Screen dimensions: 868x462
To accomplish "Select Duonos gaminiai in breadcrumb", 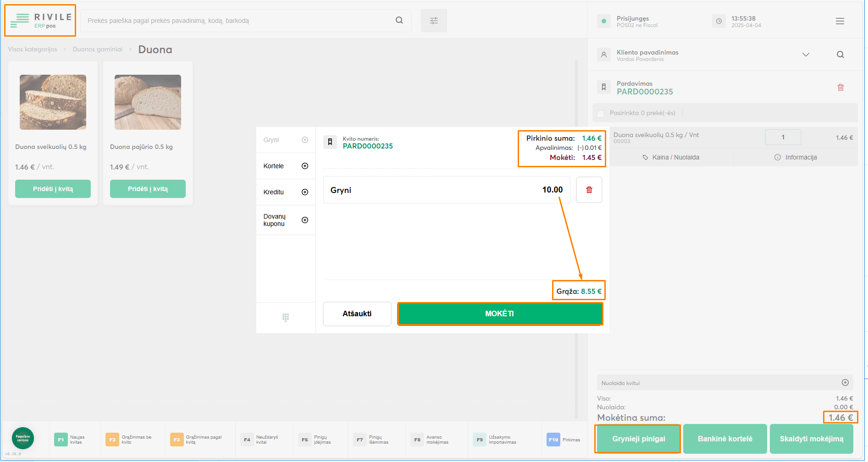I will [97, 49].
